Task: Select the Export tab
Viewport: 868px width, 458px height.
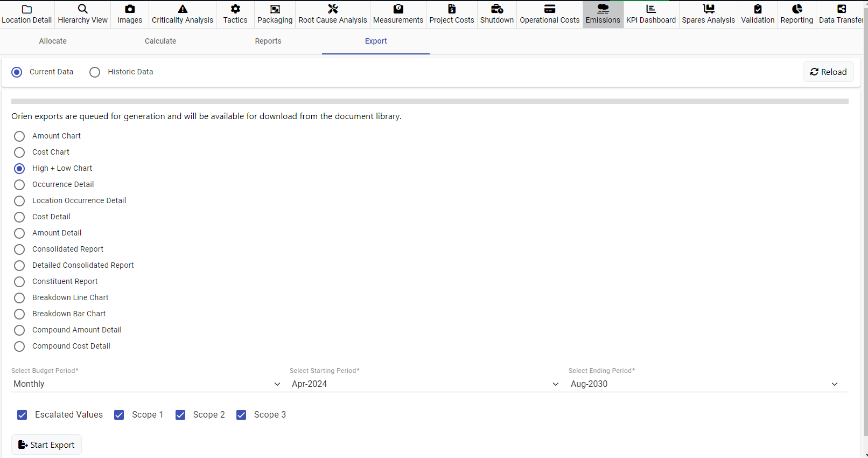Action: [376, 41]
